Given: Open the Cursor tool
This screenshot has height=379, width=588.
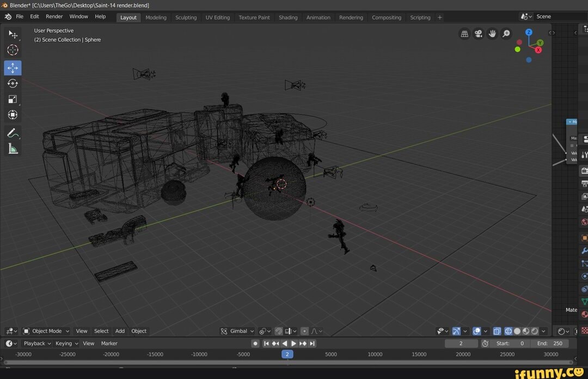Looking at the screenshot, I should point(13,50).
